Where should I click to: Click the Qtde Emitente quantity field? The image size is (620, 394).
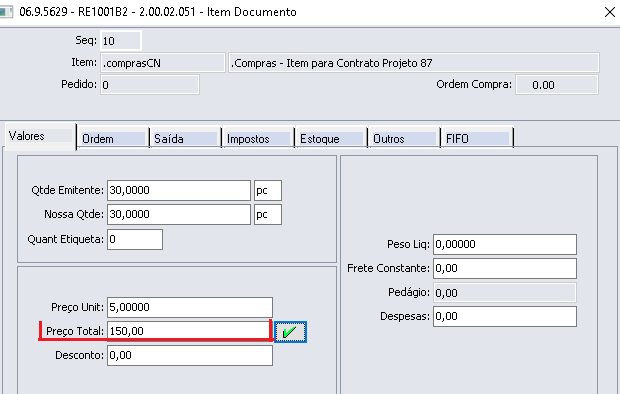coord(179,191)
